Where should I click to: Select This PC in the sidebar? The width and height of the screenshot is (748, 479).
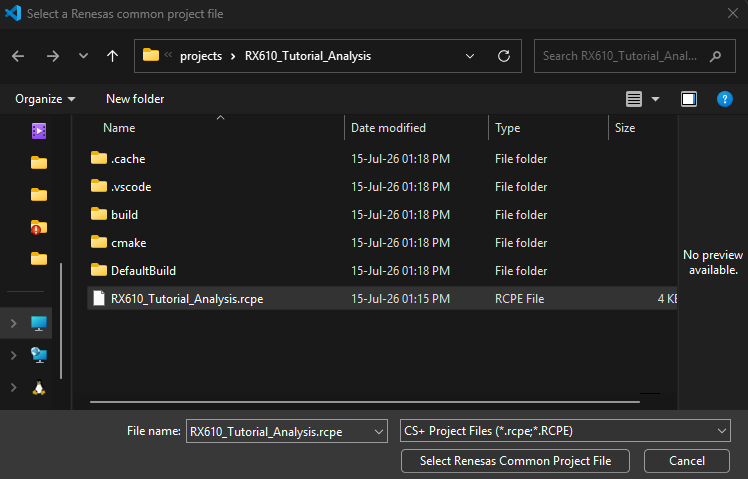[39, 323]
